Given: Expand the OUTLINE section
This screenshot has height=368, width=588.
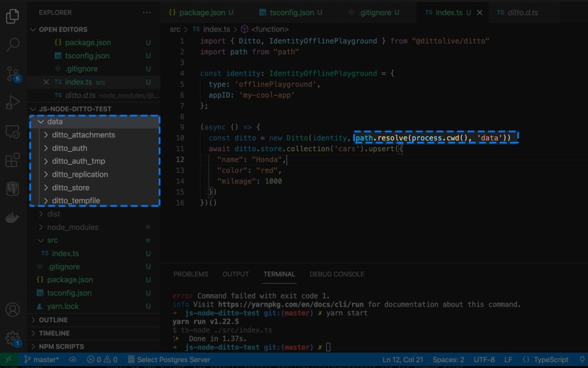Looking at the screenshot, I should (x=94, y=320).
